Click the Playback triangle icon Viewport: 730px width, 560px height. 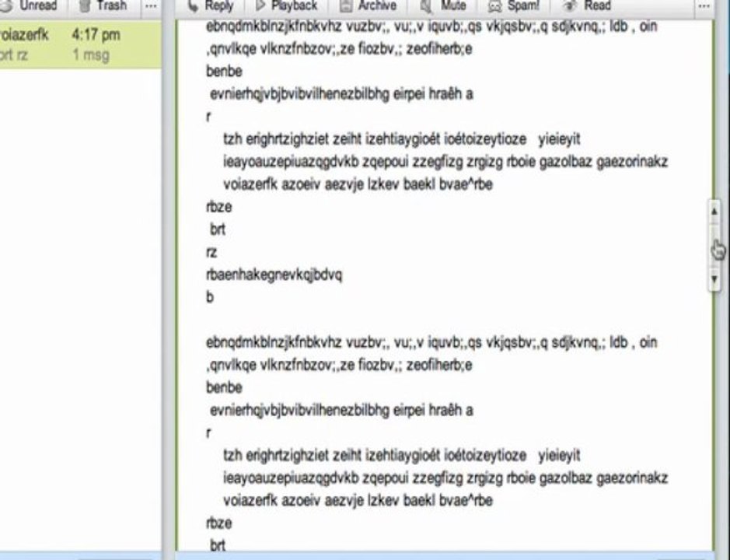(x=260, y=5)
